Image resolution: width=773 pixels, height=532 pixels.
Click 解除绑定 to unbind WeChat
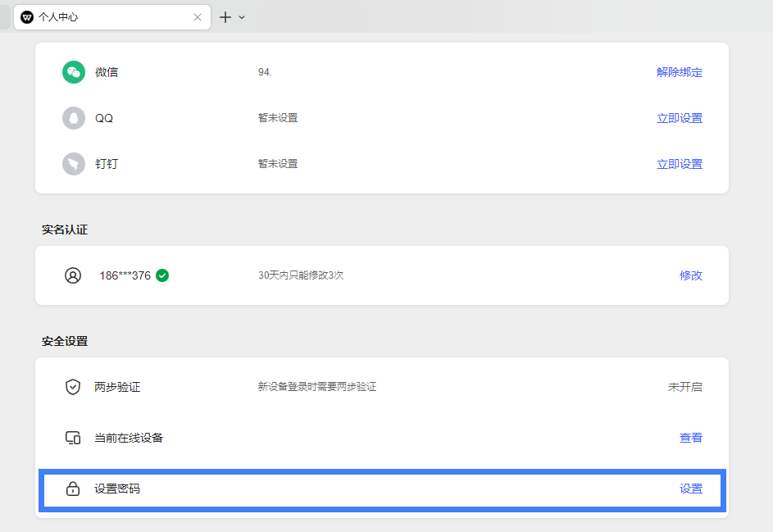coord(680,71)
